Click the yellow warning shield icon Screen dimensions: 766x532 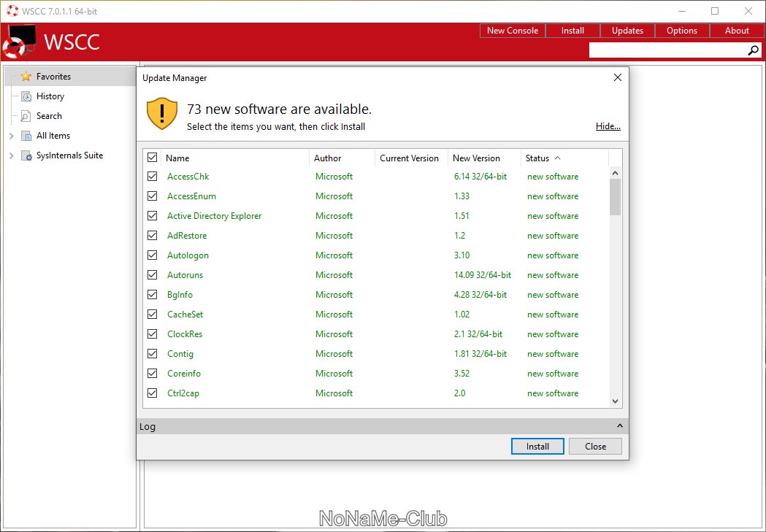[162, 114]
